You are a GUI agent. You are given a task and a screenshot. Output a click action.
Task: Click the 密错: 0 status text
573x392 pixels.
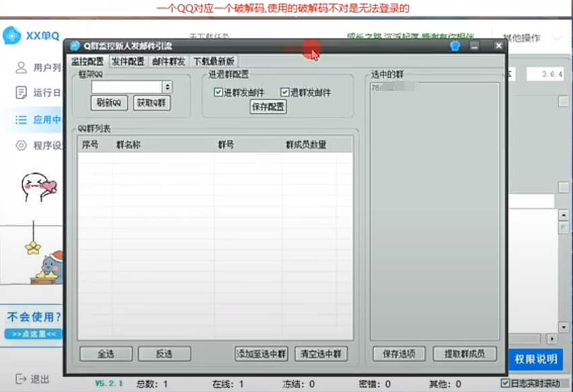(375, 384)
